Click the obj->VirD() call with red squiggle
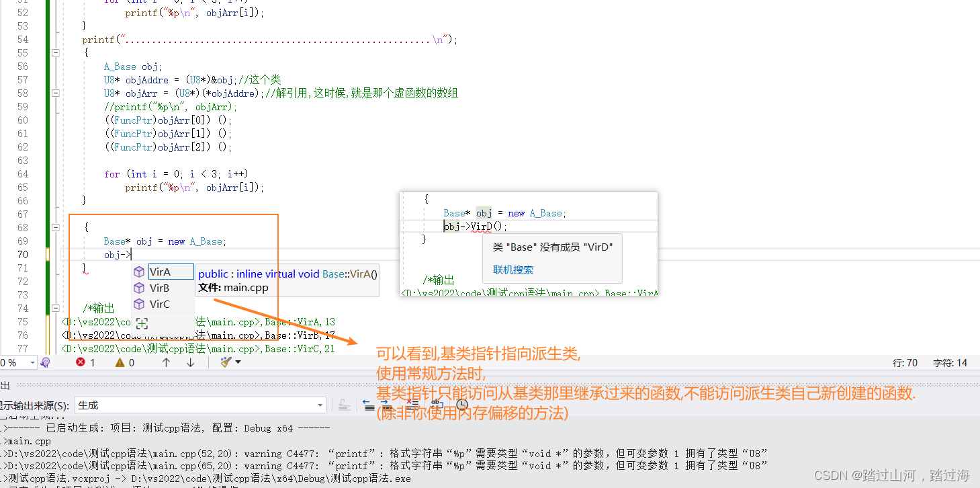This screenshot has height=488, width=980. [x=476, y=227]
